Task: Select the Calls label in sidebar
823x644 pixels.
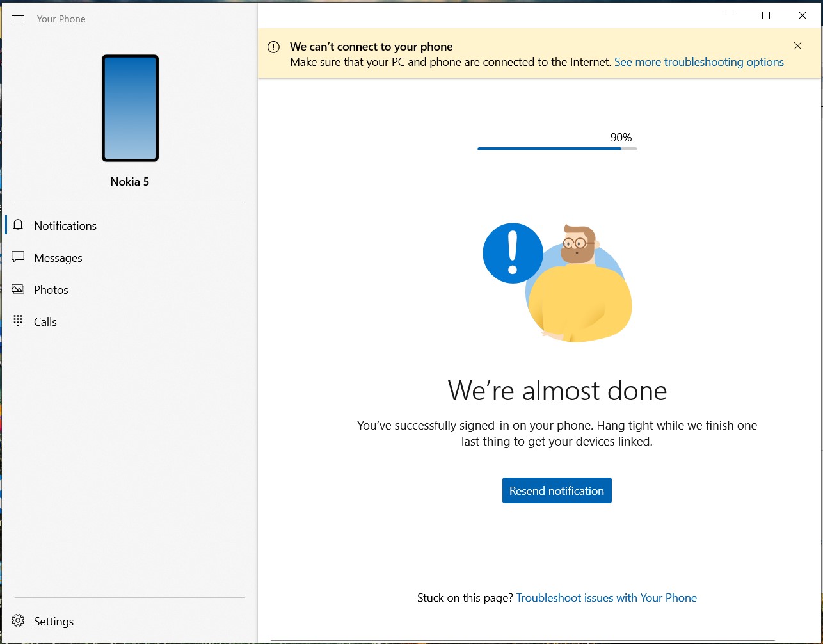Action: coord(45,321)
